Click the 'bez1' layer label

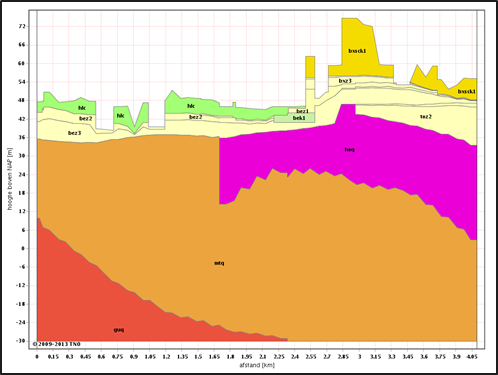pos(303,111)
